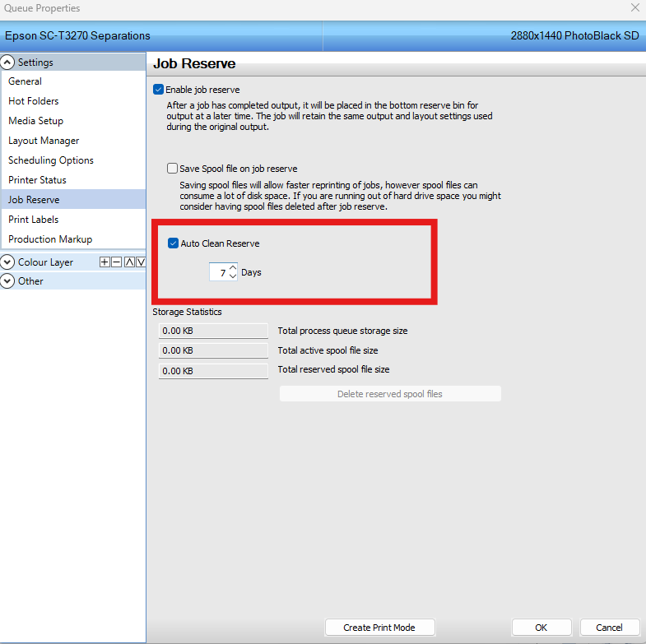Image resolution: width=646 pixels, height=644 pixels.
Task: Click the Job Reserve page heading
Action: coord(194,63)
